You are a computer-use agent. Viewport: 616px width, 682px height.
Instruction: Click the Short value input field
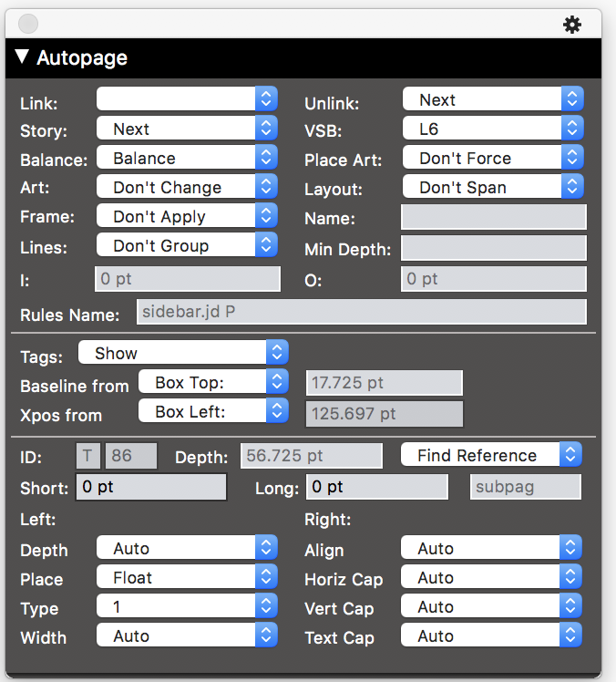pyautogui.click(x=150, y=487)
